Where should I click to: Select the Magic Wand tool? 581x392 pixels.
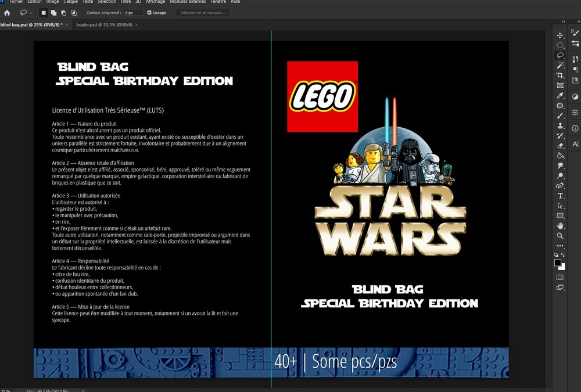coord(560,66)
